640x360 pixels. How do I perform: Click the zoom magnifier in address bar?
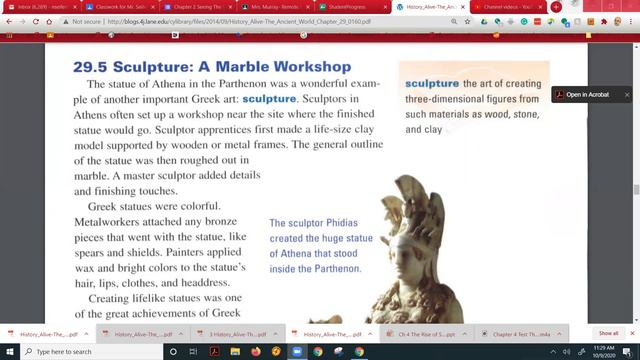454,22
